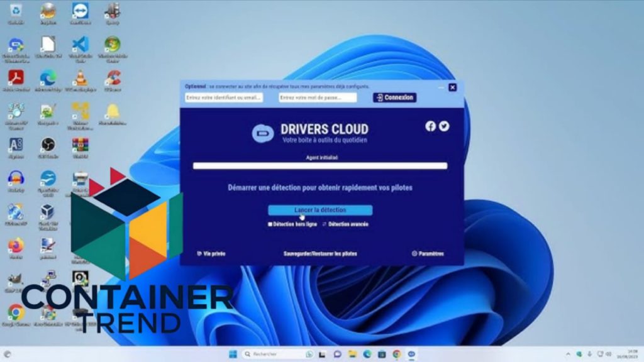Focus the mot de passe field
644x362 pixels.
pos(318,97)
